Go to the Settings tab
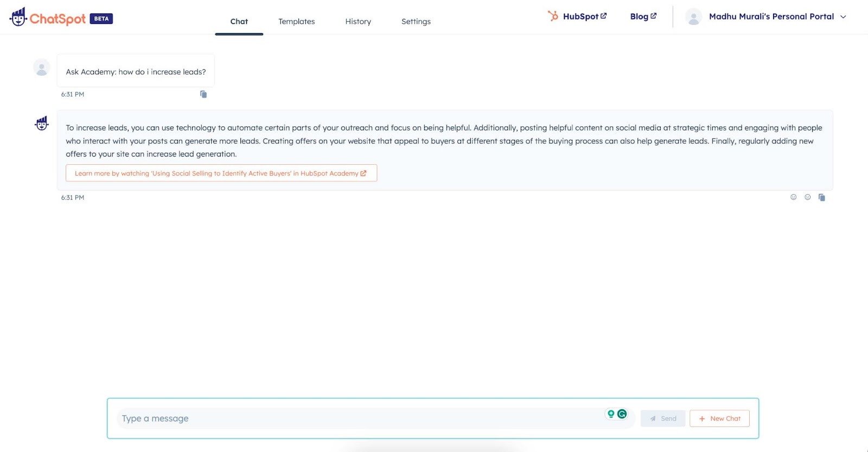The image size is (868, 452). [416, 22]
